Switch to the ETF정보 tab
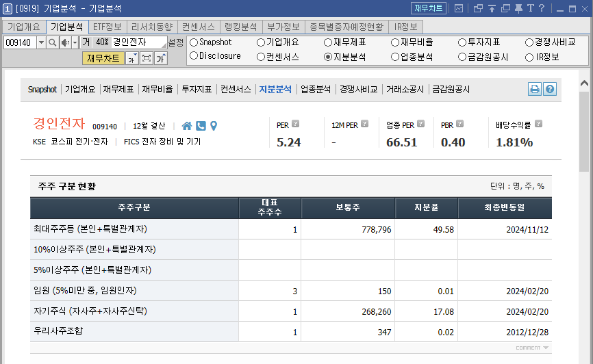This screenshot has height=364, width=593. click(108, 27)
